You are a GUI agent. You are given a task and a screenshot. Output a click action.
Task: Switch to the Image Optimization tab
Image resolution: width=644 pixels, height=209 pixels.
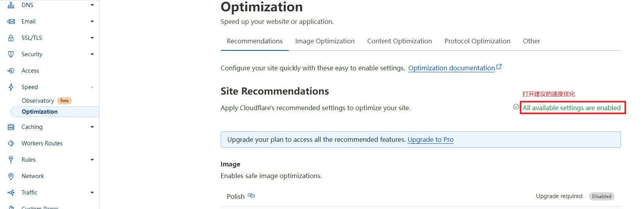(x=325, y=41)
